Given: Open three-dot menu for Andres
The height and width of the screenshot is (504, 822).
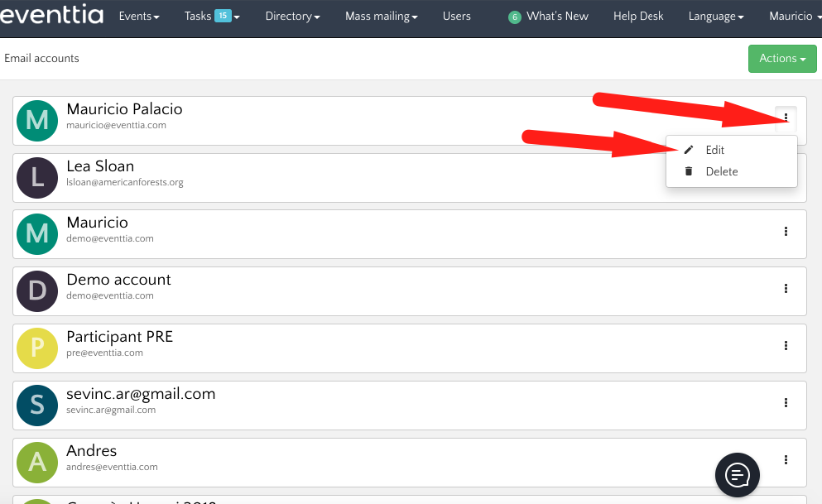Looking at the screenshot, I should (x=786, y=460).
